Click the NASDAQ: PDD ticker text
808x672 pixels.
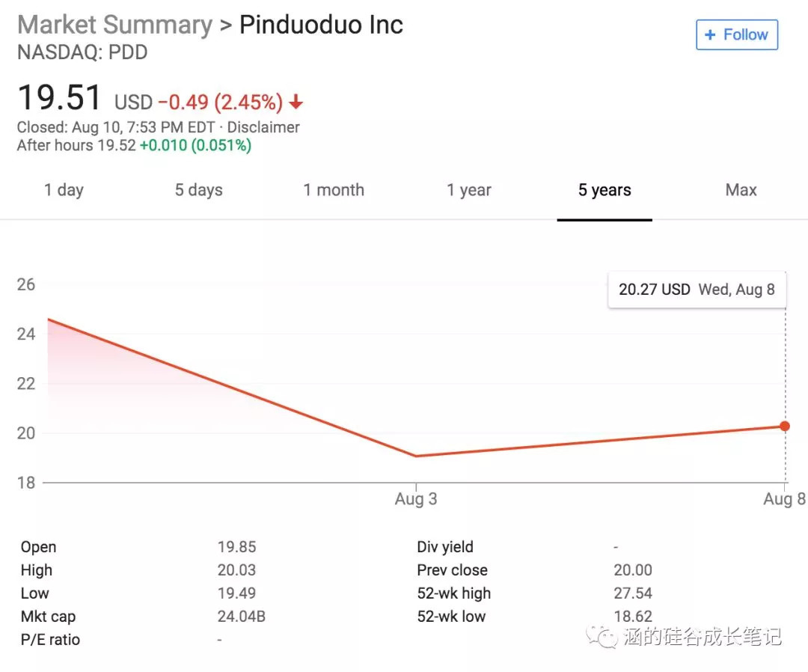[82, 53]
